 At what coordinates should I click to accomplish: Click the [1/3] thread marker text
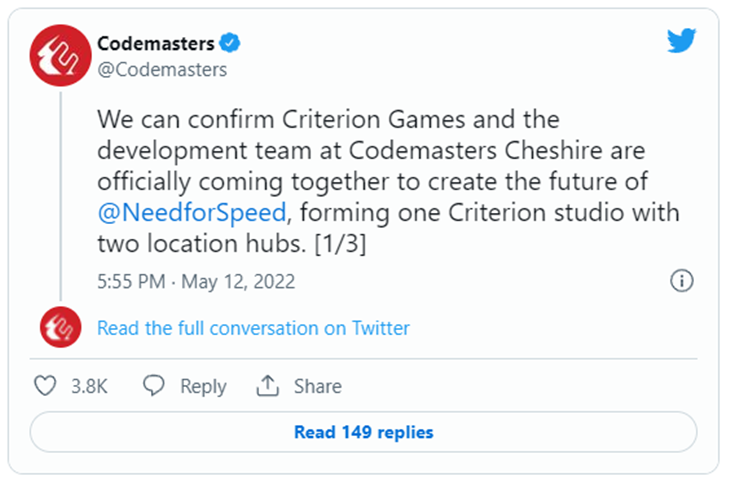[x=340, y=244]
